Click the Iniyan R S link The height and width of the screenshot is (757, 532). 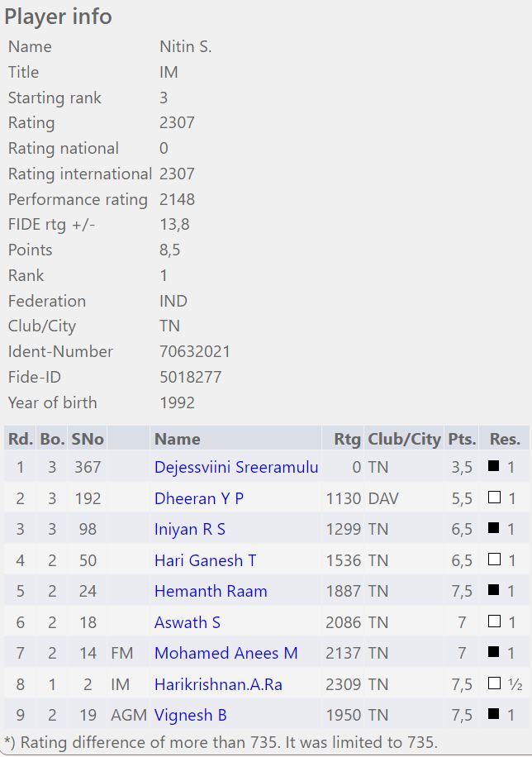[x=189, y=530]
